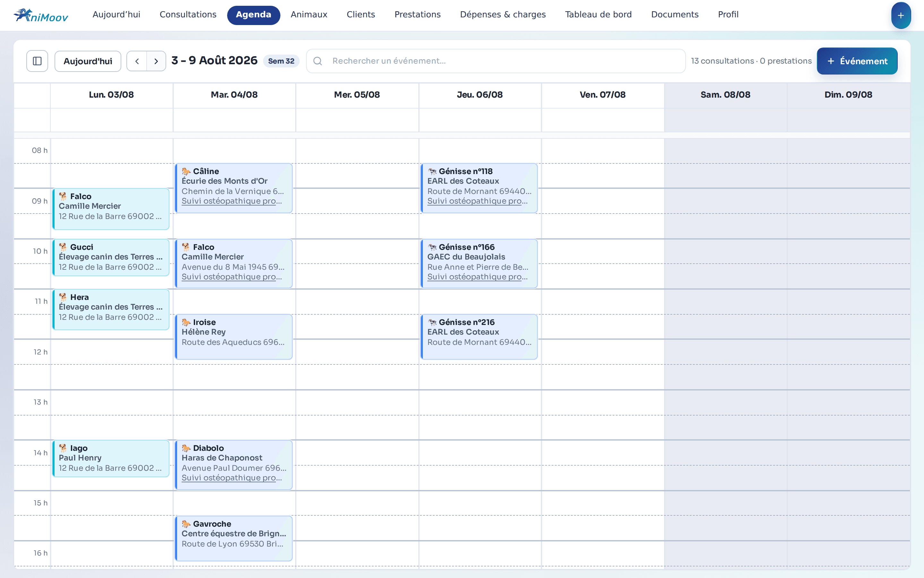
Task: Click search magnifier icon
Action: (318, 61)
